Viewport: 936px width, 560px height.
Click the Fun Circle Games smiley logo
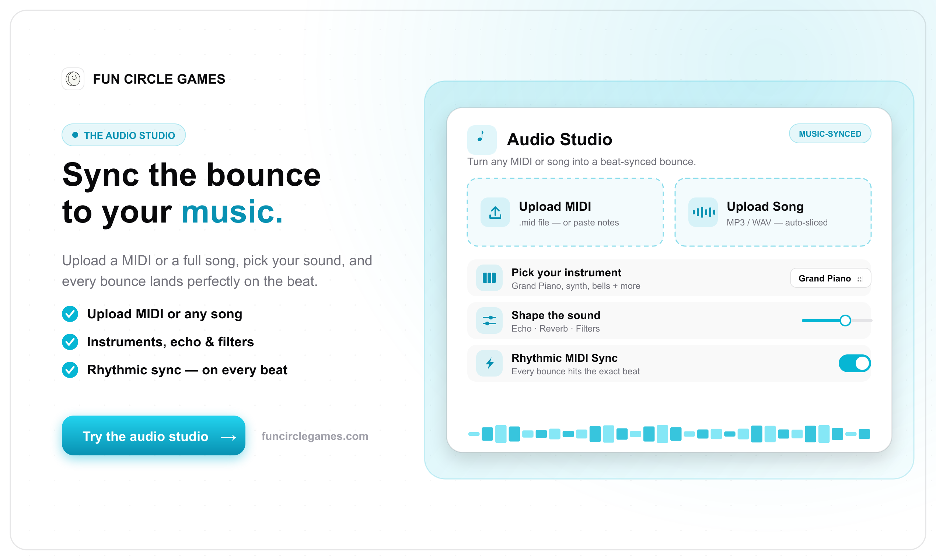coord(73,79)
